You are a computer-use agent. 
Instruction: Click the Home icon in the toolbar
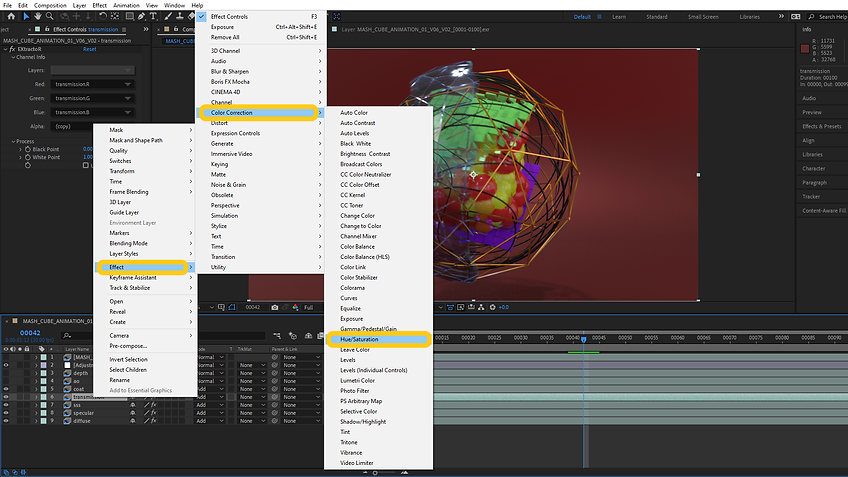(x=11, y=16)
